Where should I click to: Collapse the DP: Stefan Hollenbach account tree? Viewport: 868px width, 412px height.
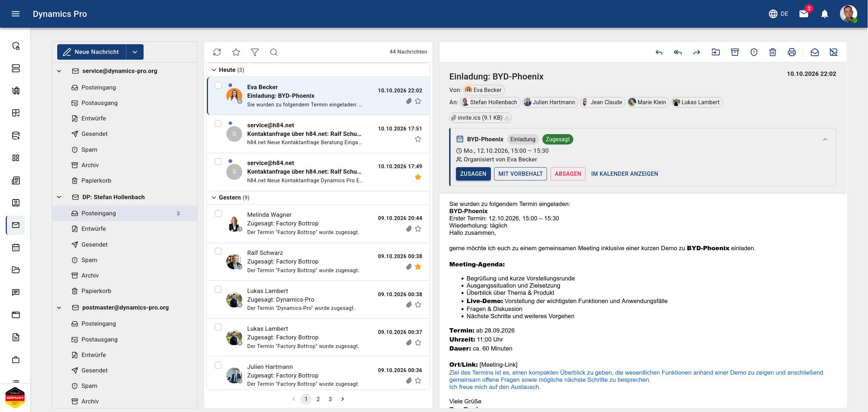[x=59, y=197]
